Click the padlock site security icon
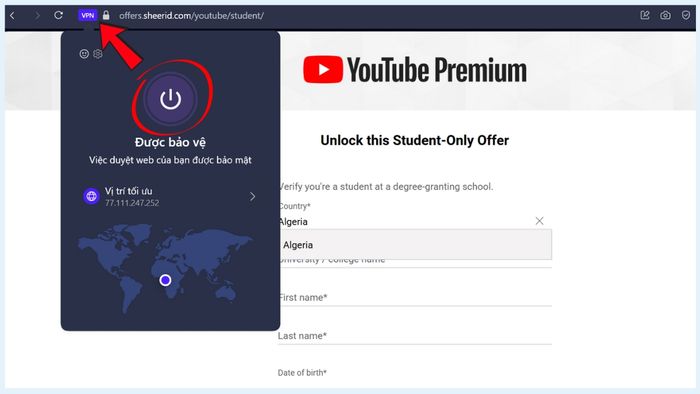Screen dimensions: 700x394 coord(106,15)
